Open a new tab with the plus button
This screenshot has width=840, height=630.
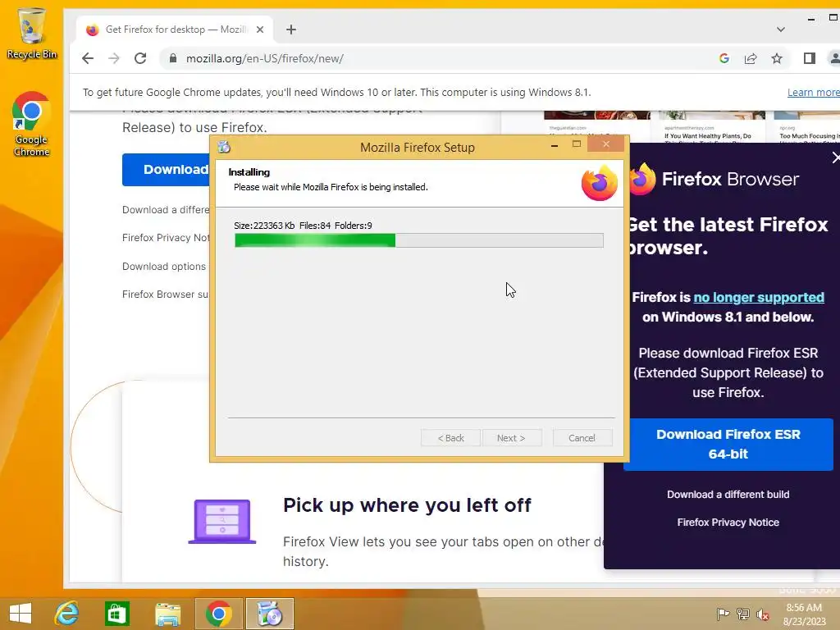point(291,30)
